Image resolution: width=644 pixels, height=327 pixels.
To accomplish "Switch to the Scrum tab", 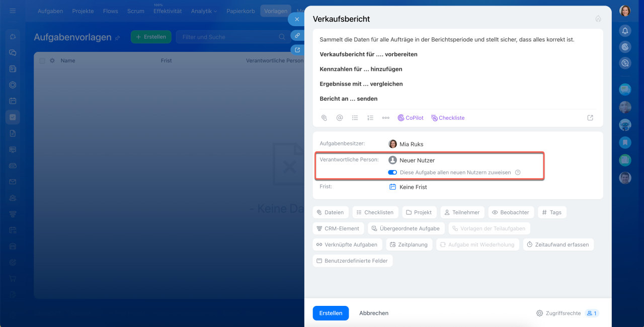I will click(x=135, y=11).
